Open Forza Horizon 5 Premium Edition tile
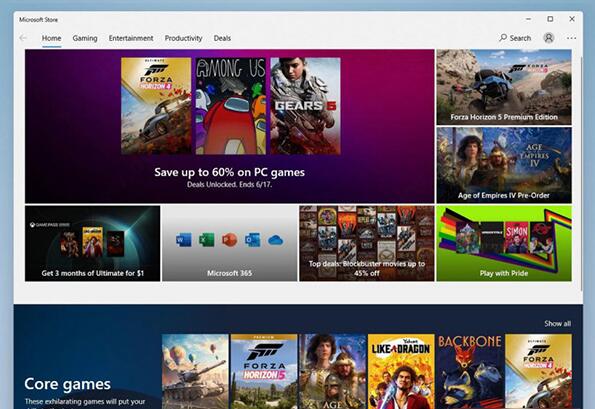Image resolution: width=595 pixels, height=409 pixels. point(504,87)
